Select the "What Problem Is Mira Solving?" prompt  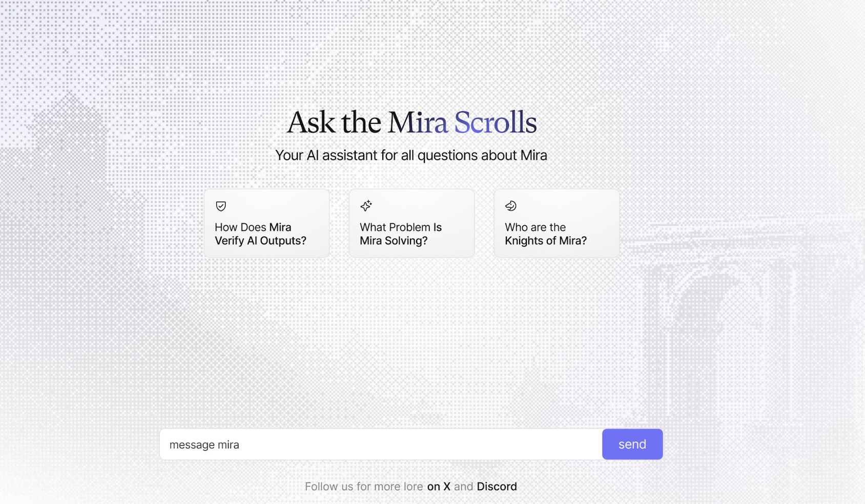(411, 223)
